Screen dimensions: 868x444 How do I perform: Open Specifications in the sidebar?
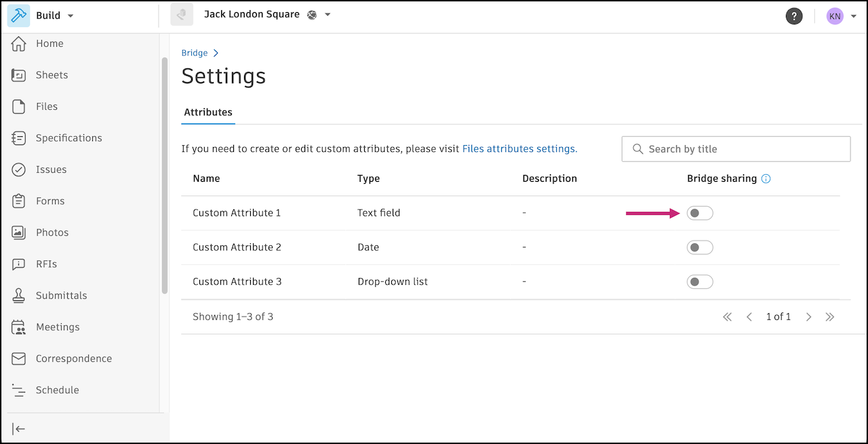(x=68, y=138)
